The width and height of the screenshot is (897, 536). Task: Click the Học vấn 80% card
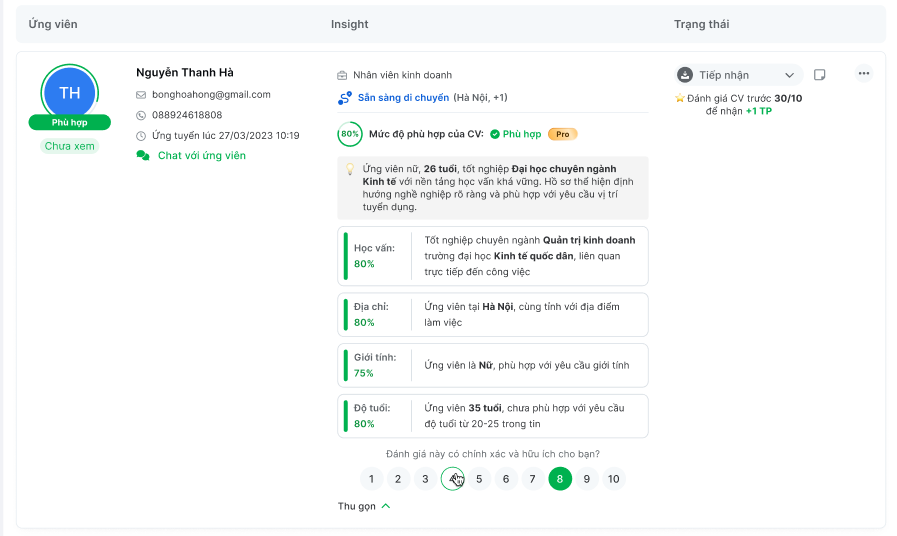click(493, 256)
